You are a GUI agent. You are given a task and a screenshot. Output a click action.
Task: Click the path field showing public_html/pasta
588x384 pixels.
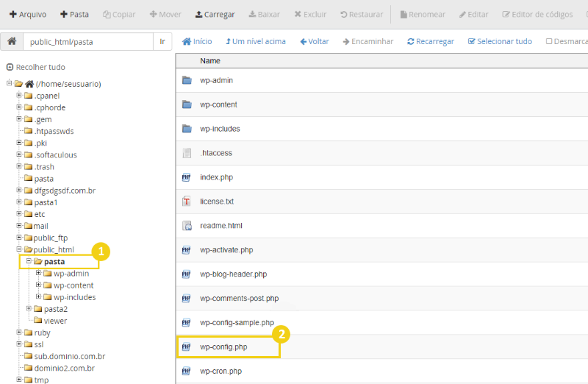(x=88, y=42)
